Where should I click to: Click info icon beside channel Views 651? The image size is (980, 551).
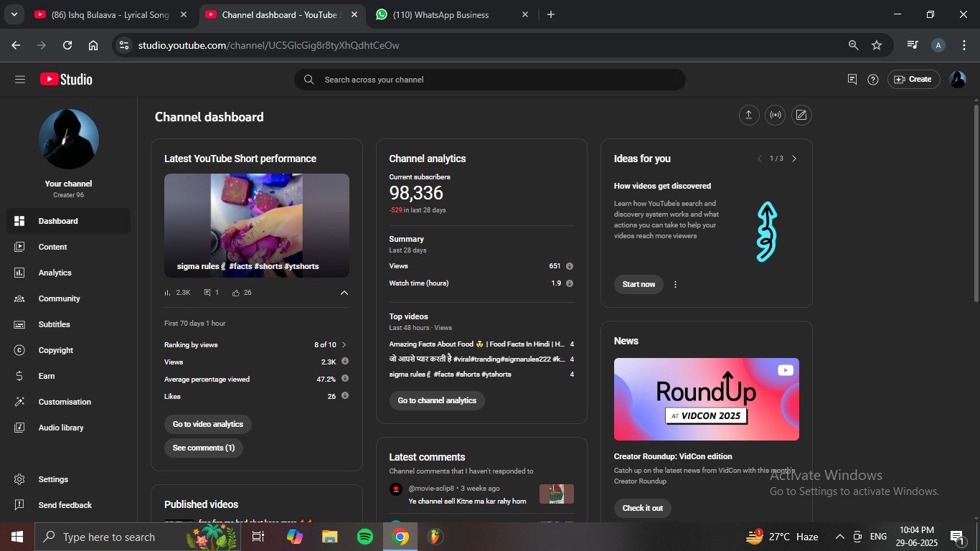(570, 266)
